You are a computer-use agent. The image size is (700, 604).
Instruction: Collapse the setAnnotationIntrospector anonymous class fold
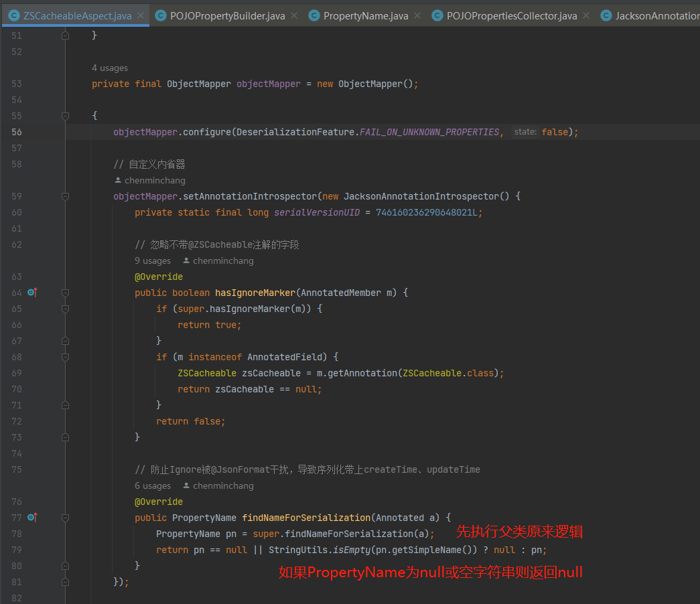coord(65,196)
